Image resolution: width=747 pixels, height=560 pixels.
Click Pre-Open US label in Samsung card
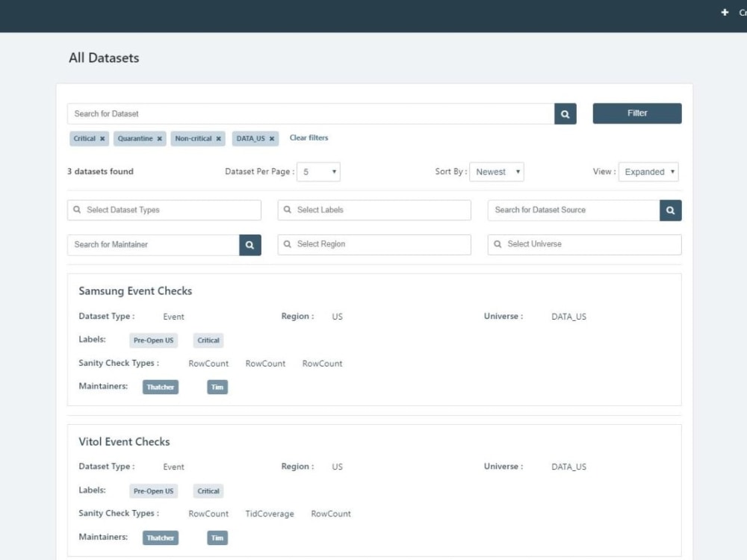point(153,340)
